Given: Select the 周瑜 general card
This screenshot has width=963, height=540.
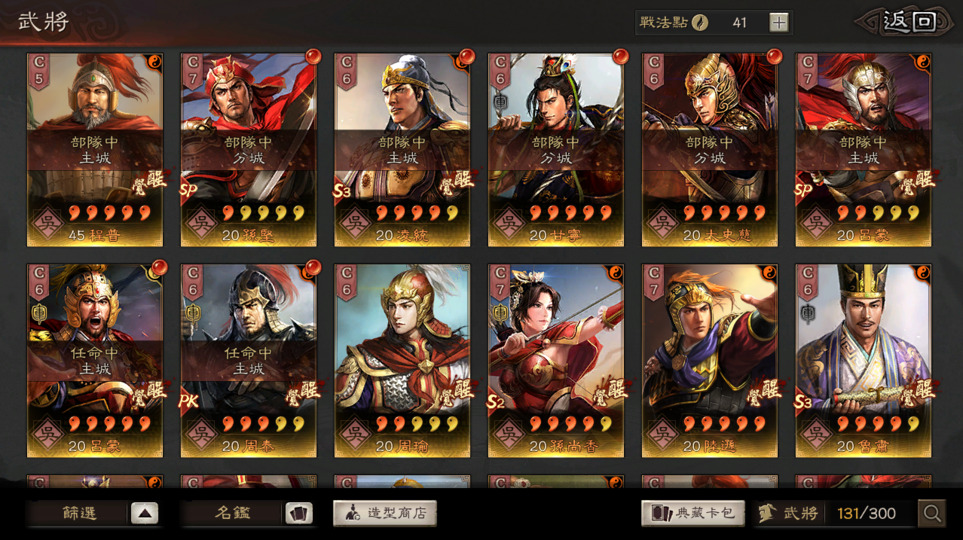Looking at the screenshot, I should click(x=402, y=361).
